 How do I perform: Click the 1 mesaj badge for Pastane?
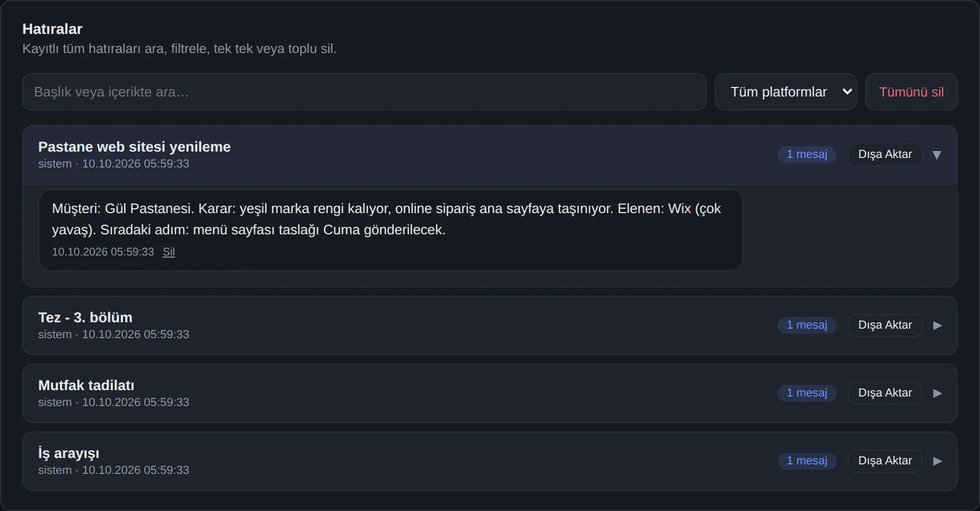pos(807,154)
